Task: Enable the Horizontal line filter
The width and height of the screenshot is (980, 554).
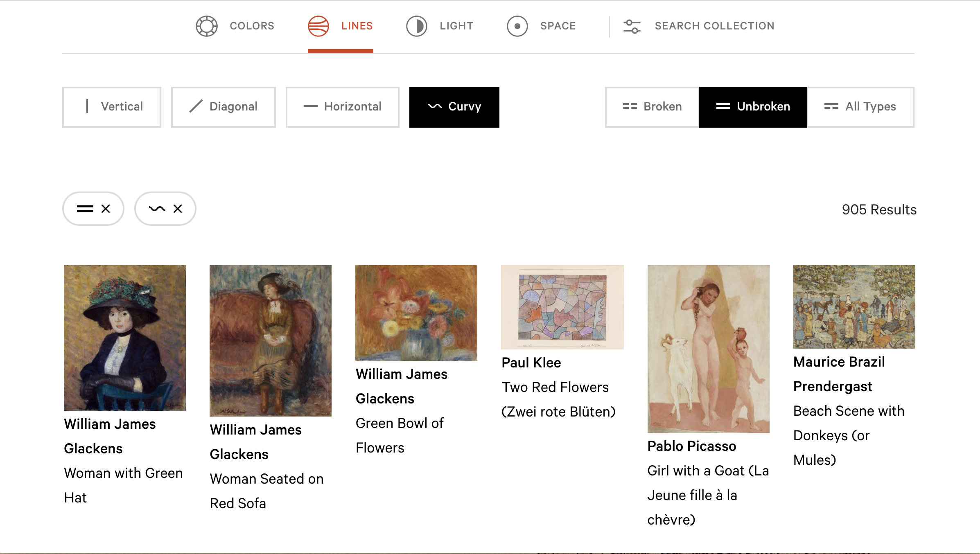Action: [342, 107]
